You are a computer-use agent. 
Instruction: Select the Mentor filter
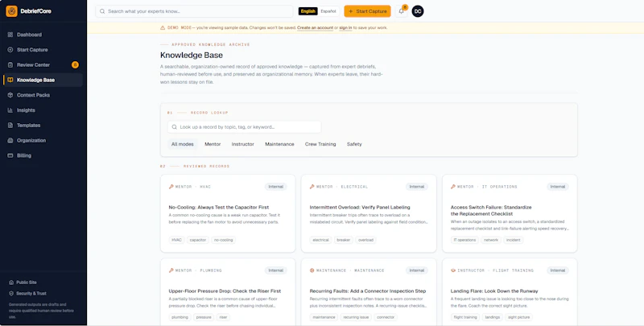(213, 144)
